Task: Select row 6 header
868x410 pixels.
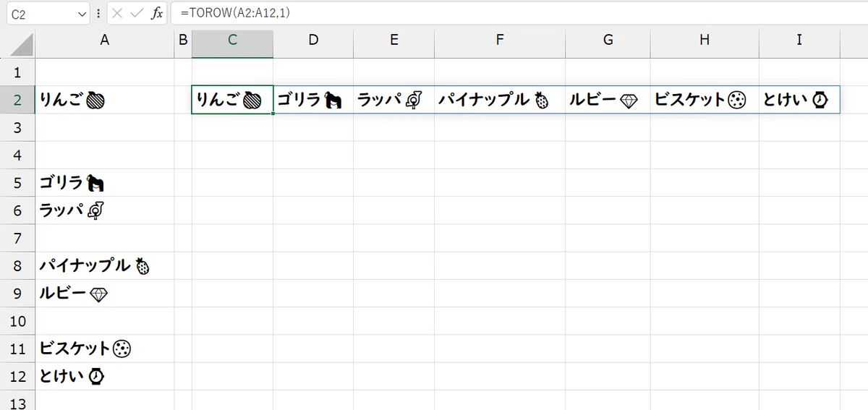Action: click(18, 210)
